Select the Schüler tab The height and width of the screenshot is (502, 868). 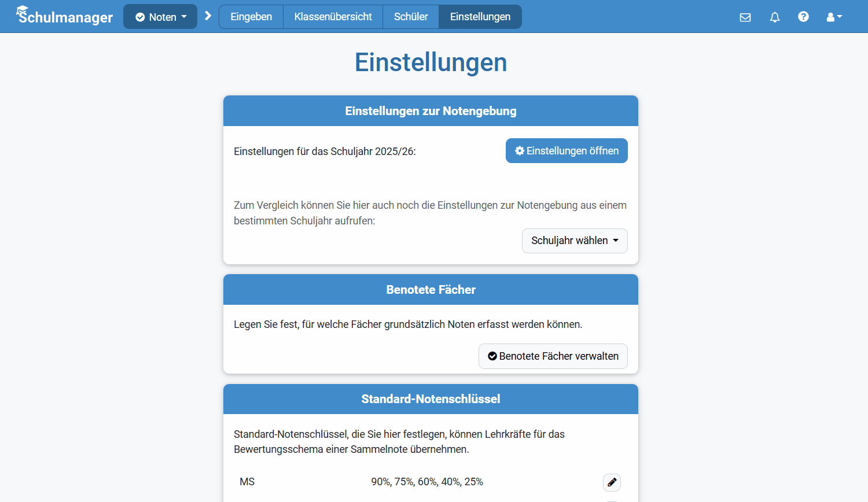coord(410,17)
